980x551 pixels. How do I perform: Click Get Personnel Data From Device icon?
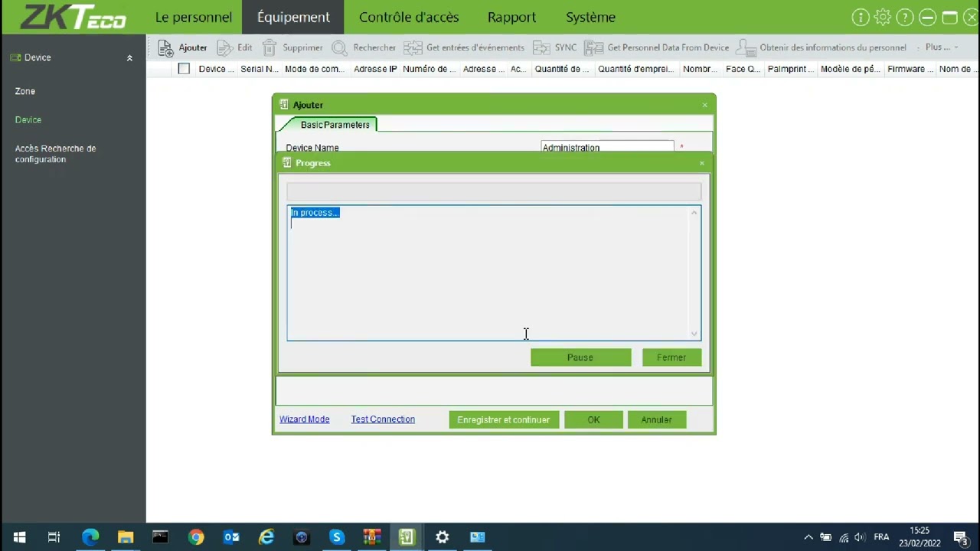593,47
